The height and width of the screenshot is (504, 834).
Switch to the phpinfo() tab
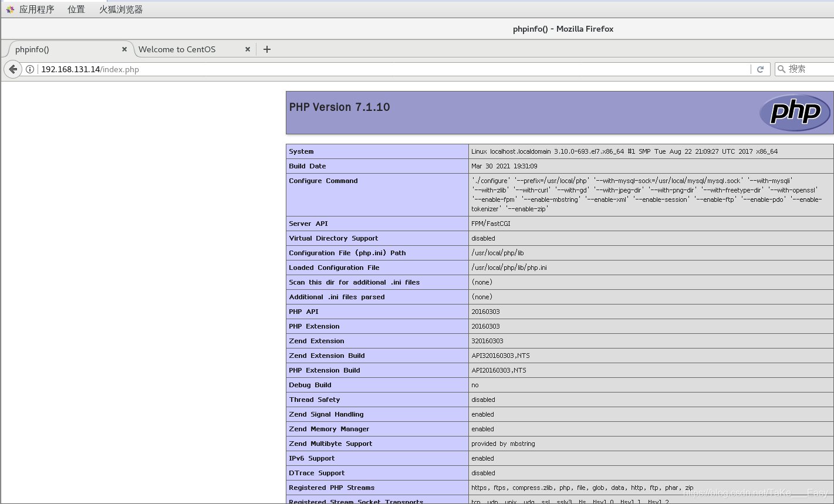pos(69,49)
